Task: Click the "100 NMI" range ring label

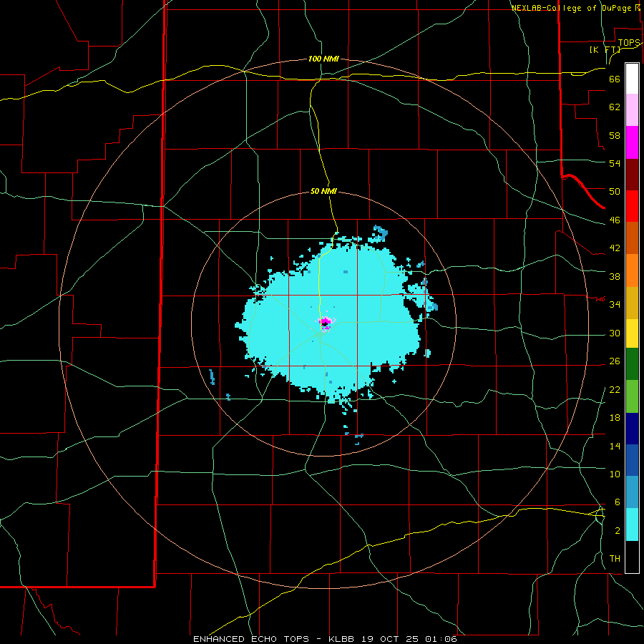Action: click(323, 59)
